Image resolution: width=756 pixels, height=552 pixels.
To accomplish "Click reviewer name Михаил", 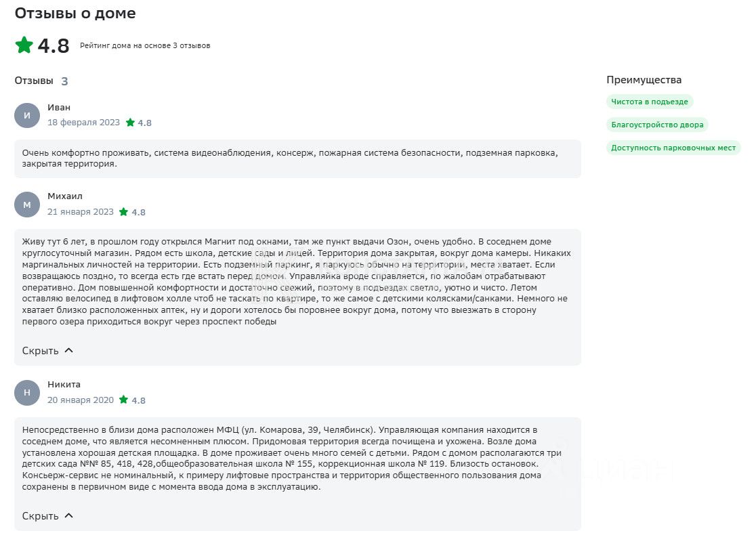I will click(x=65, y=196).
